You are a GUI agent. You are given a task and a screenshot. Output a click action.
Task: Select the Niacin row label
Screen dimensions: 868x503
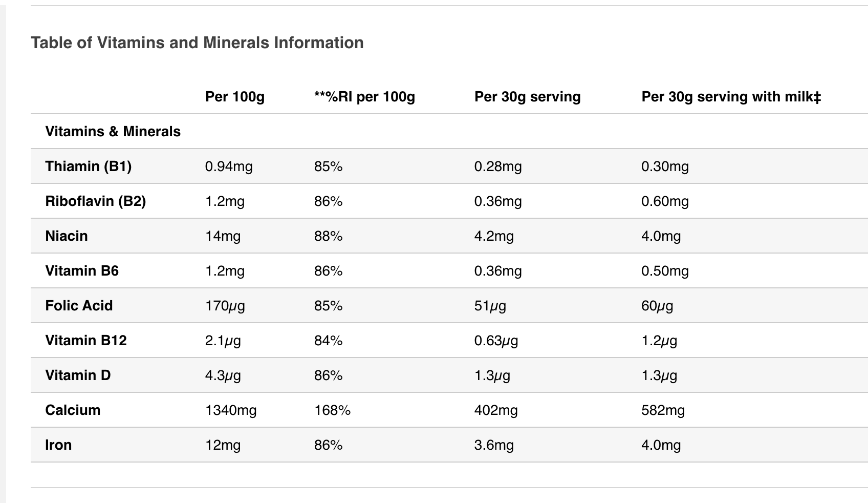(67, 236)
